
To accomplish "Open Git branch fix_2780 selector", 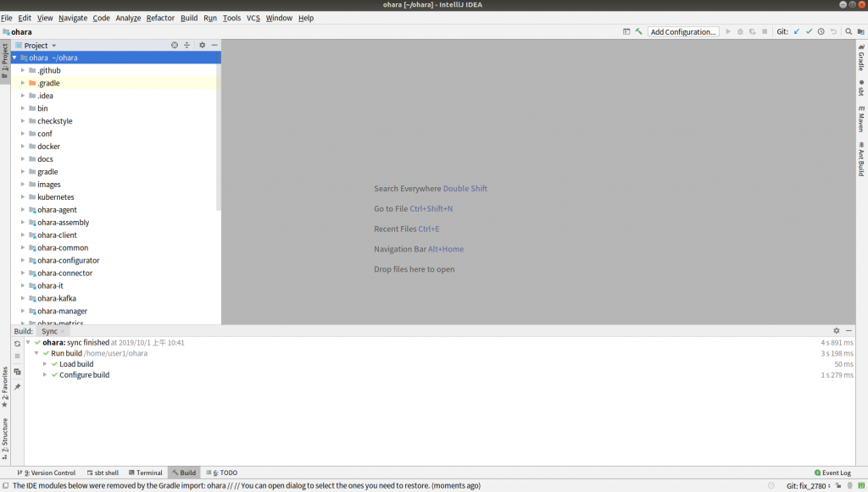I will (x=808, y=486).
